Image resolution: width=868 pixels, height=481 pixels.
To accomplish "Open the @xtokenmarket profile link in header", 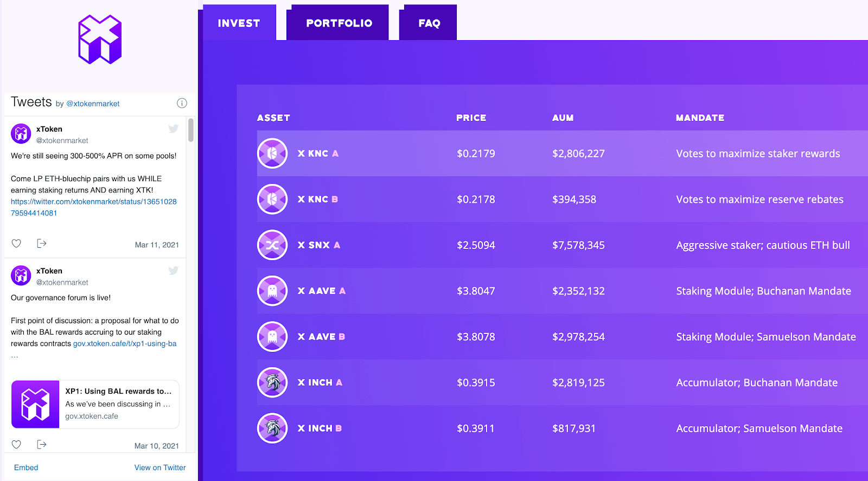I will [x=93, y=104].
